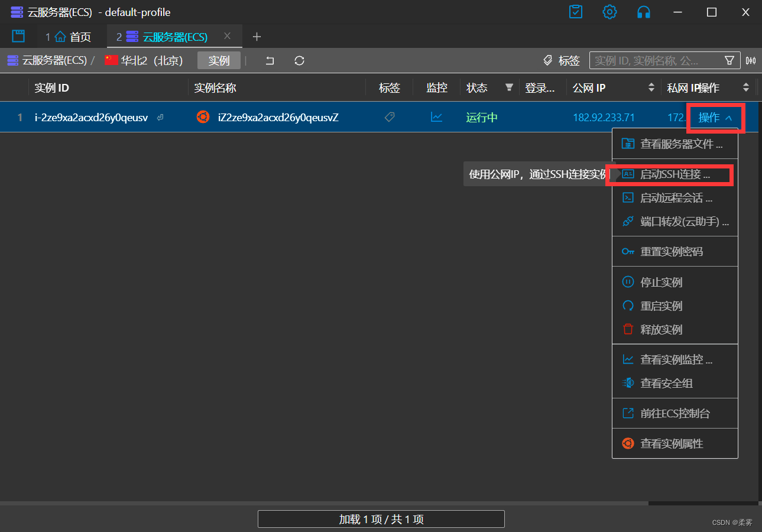Add a new tab with plus icon
The width and height of the screenshot is (762, 532).
257,37
